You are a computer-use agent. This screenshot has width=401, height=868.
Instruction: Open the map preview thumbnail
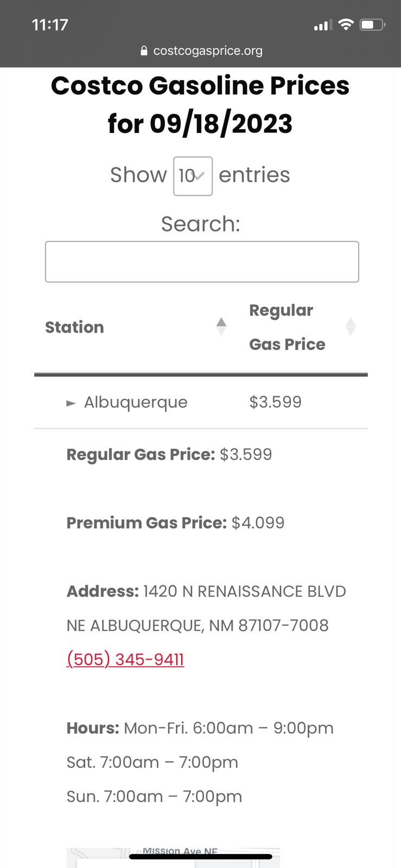[173, 858]
